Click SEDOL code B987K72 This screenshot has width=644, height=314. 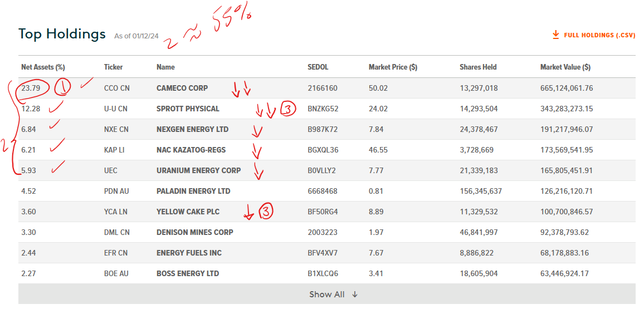323,129
